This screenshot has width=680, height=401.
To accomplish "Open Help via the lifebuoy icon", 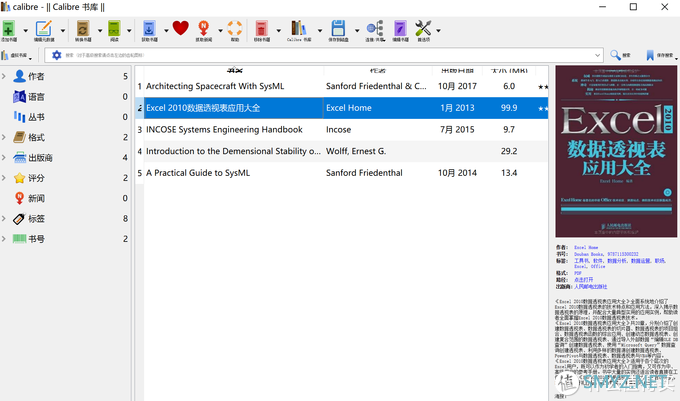I will (234, 28).
